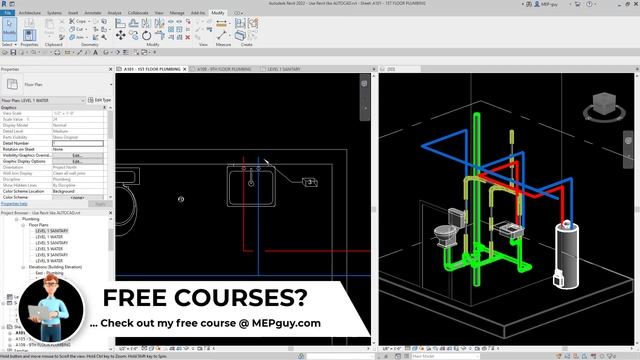Click the Join geometry tool
This screenshot has width=640, height=360.
point(76,37)
